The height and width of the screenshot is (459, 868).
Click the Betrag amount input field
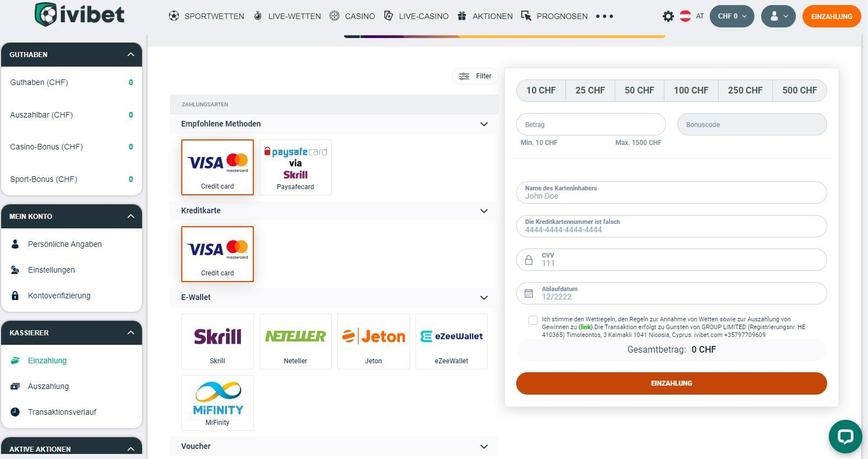tap(591, 124)
